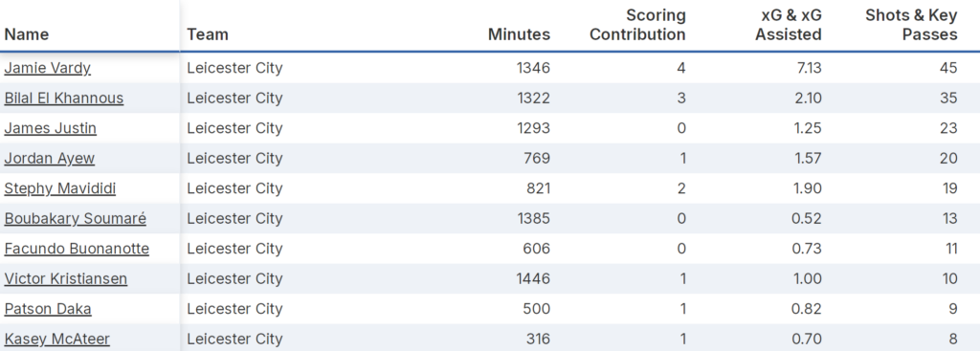Sort by xG & xG Assisted header
This screenshot has height=351, width=980.
pos(789,25)
